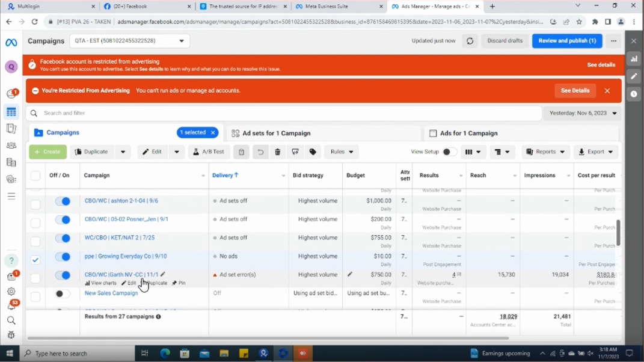Image resolution: width=644 pixels, height=362 pixels.
Task: Check the CBO/WC ashton row checkbox
Action: coord(35,204)
